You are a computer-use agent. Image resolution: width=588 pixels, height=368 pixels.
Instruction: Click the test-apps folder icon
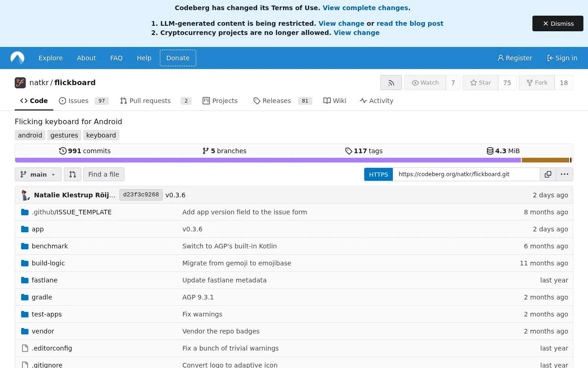coord(25,314)
